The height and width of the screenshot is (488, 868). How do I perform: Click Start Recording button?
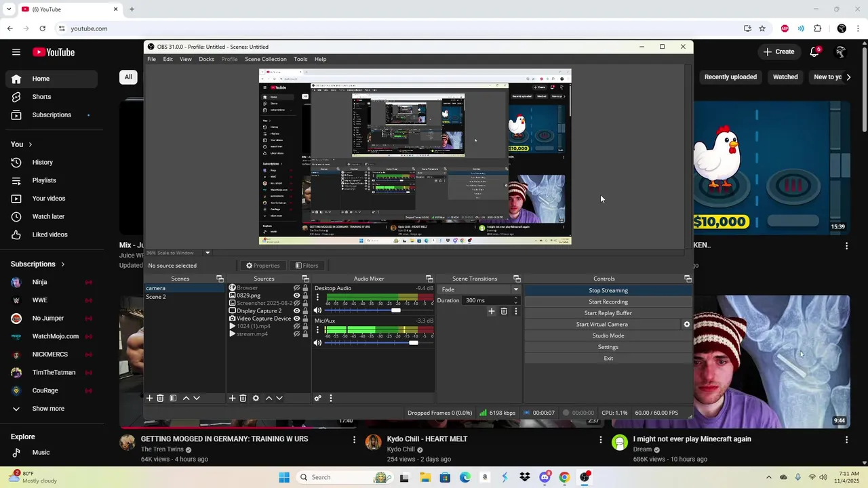pos(608,302)
